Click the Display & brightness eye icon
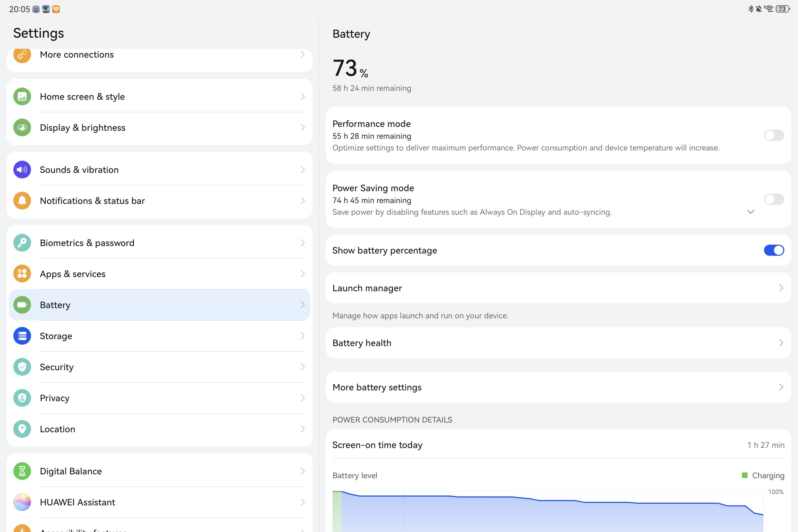The width and height of the screenshot is (798, 532). (22, 127)
